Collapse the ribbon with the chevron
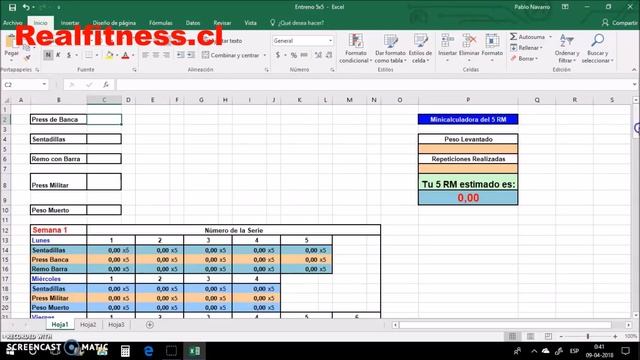 point(634,70)
